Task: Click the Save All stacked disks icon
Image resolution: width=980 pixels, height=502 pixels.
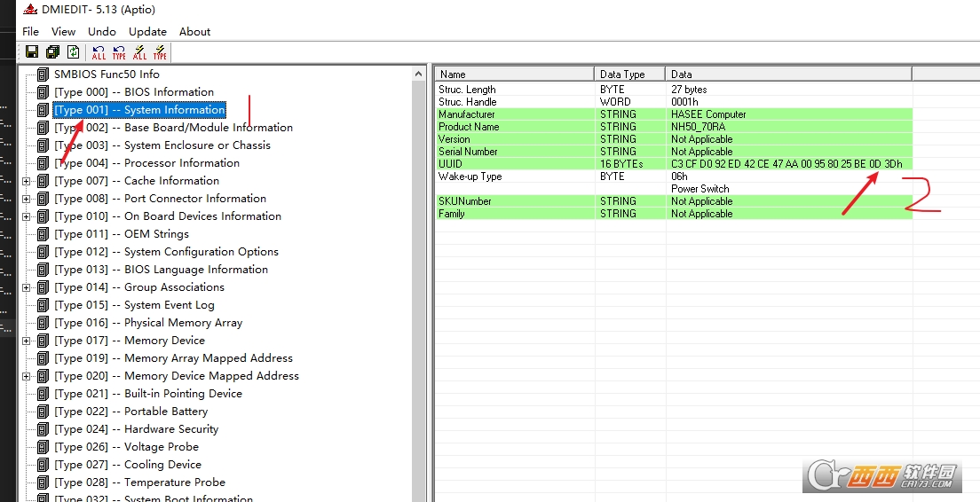Action: click(x=52, y=52)
